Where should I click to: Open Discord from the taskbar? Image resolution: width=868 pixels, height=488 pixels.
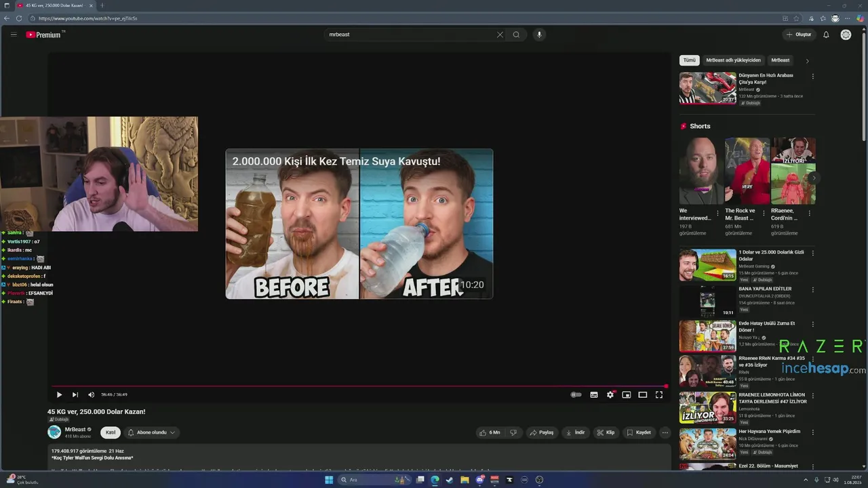pyautogui.click(x=480, y=480)
